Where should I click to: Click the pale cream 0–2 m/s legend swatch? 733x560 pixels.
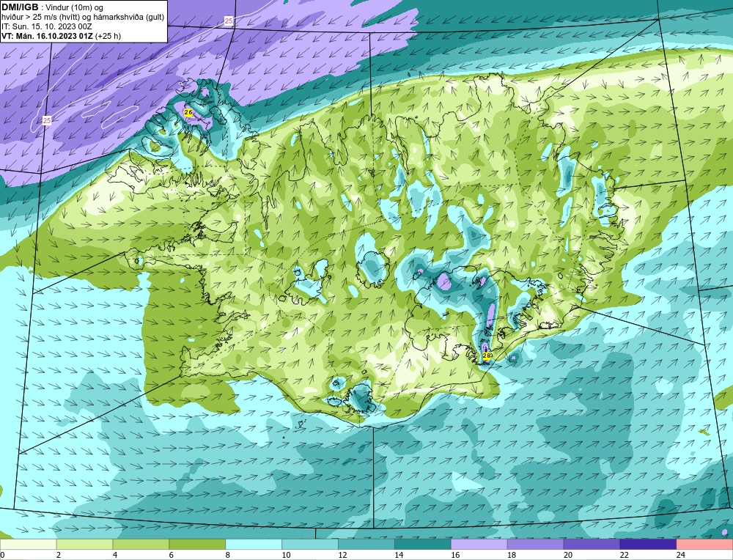pos(29,545)
